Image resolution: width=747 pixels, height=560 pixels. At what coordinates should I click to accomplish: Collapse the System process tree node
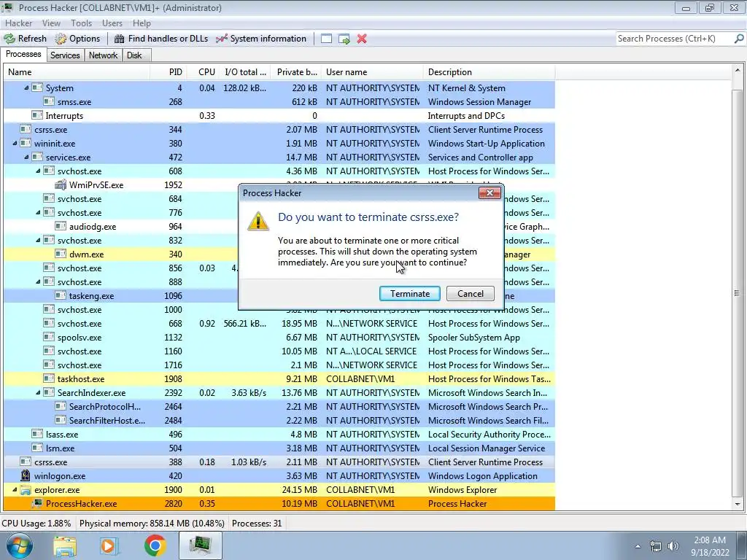26,88
